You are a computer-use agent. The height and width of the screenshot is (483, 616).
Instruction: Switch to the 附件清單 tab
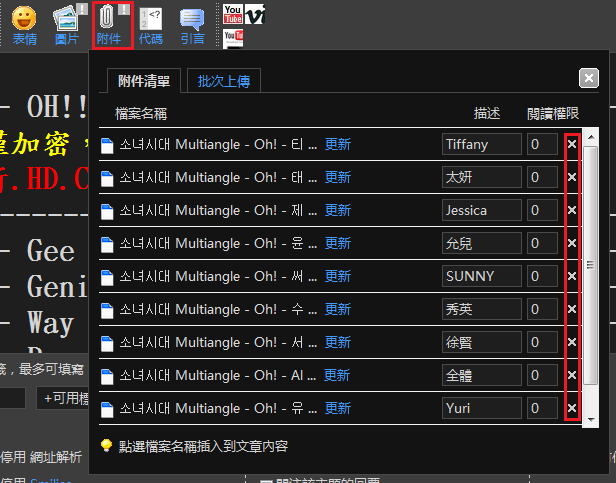pos(144,81)
